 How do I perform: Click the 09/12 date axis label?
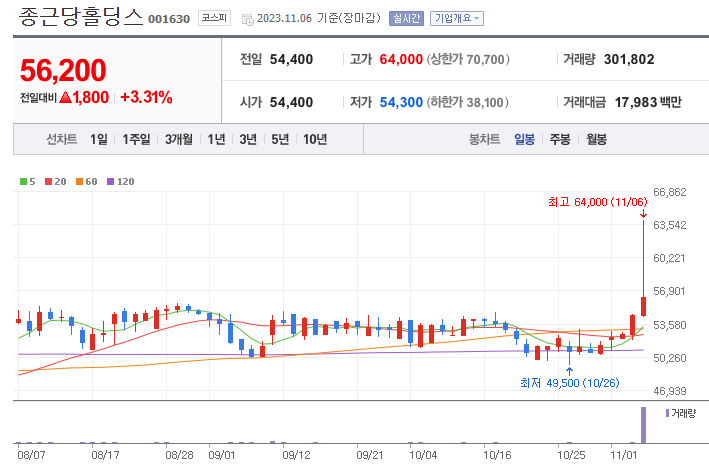tap(296, 455)
